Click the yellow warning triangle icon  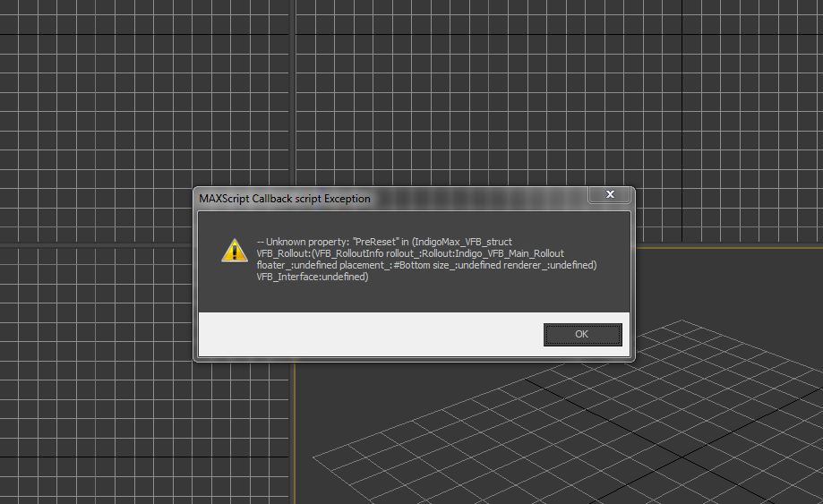(x=235, y=251)
